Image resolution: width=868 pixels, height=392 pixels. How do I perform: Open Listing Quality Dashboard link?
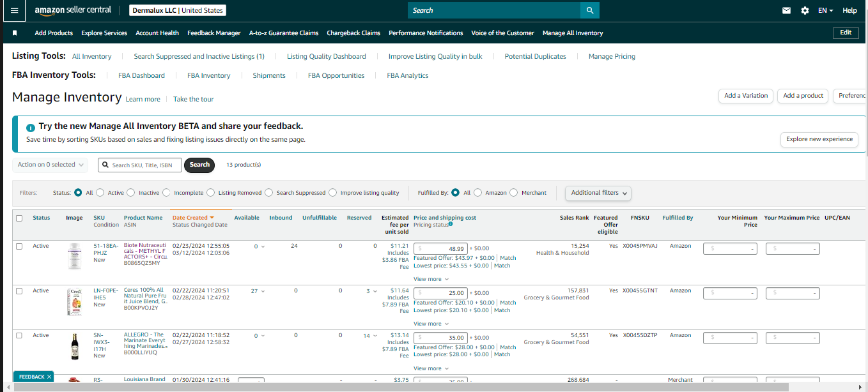pyautogui.click(x=327, y=57)
